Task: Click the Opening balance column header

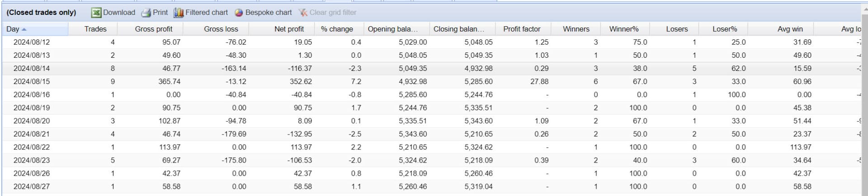Action: tap(392, 29)
